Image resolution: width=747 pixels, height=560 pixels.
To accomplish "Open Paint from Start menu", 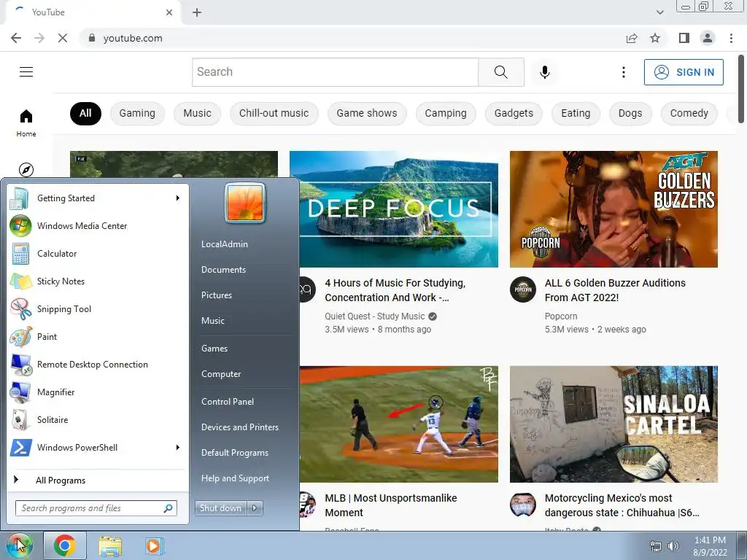I will pos(98,337).
